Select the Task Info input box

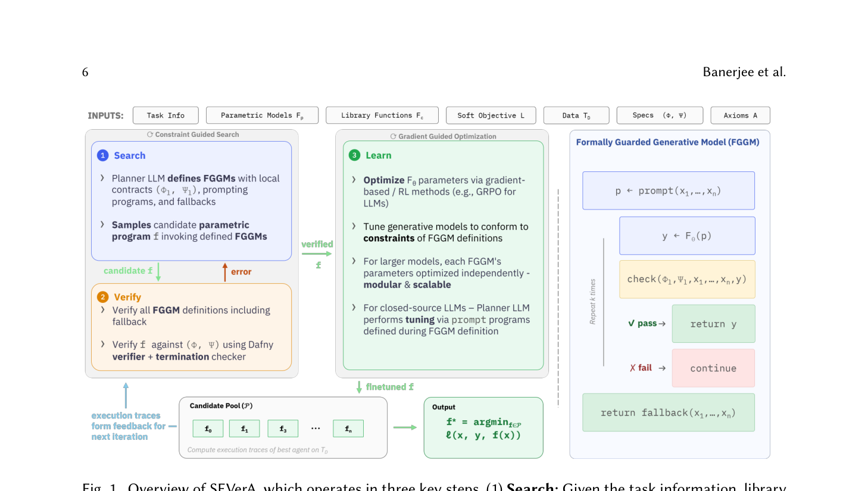(166, 115)
